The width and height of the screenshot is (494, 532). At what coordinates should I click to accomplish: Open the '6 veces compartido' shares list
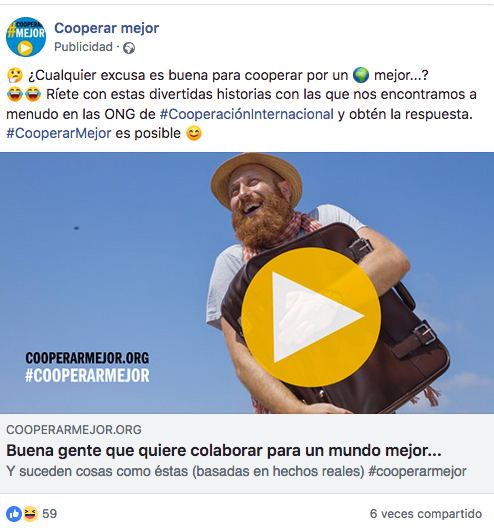(426, 514)
